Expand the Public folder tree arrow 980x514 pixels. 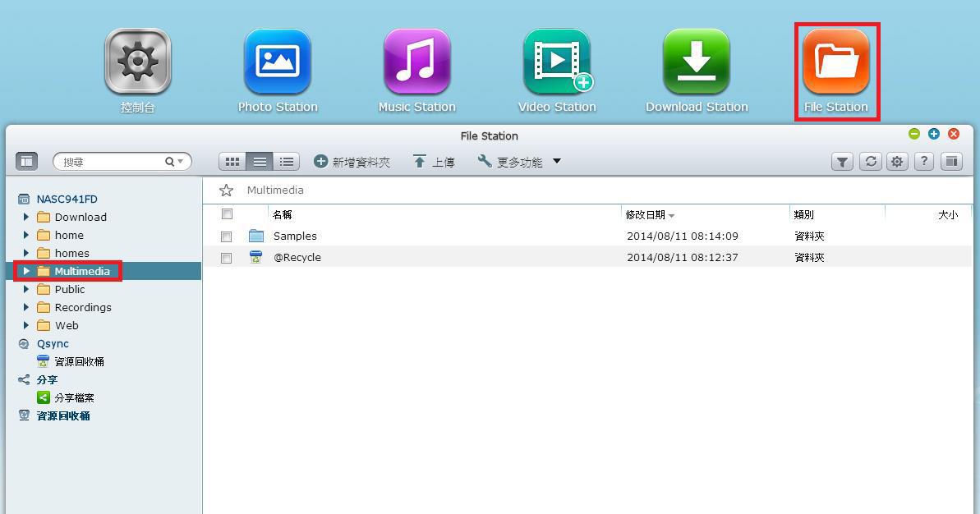point(25,289)
